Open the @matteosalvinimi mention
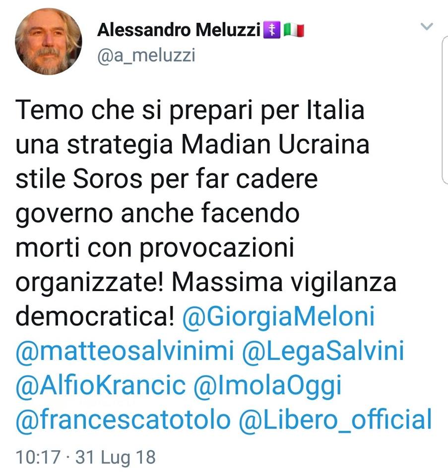The height and width of the screenshot is (476, 448). [125, 351]
